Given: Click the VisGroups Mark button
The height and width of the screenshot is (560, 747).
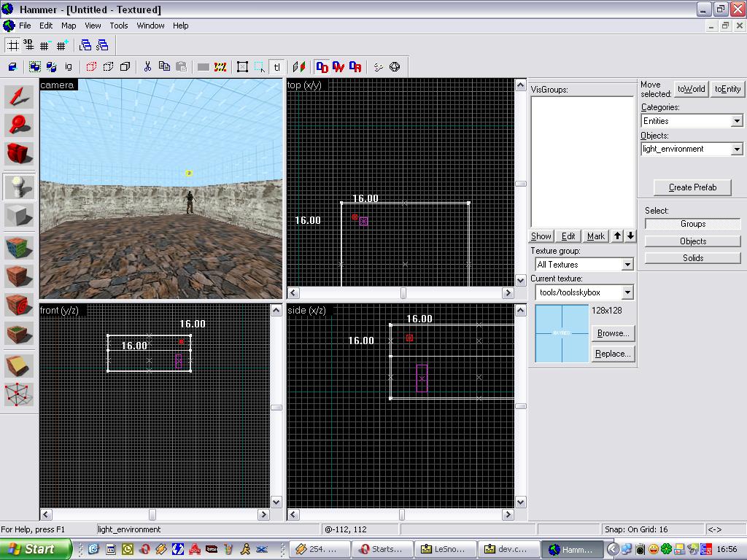Looking at the screenshot, I should tap(595, 236).
